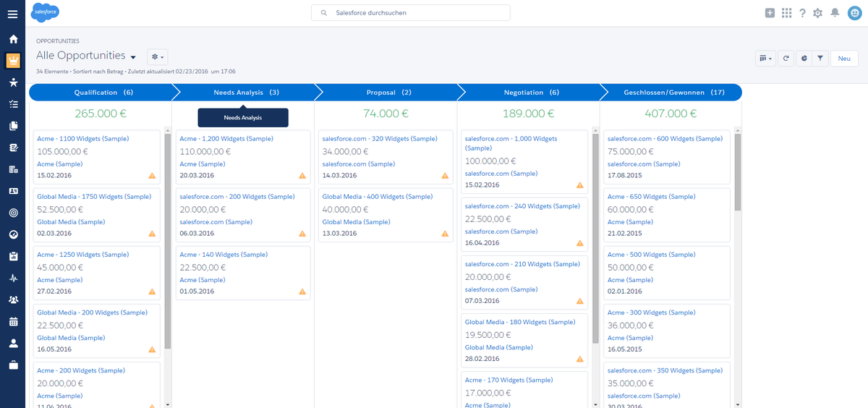868x408 pixels.
Task: Go to Home in sidebar
Action: point(13,39)
